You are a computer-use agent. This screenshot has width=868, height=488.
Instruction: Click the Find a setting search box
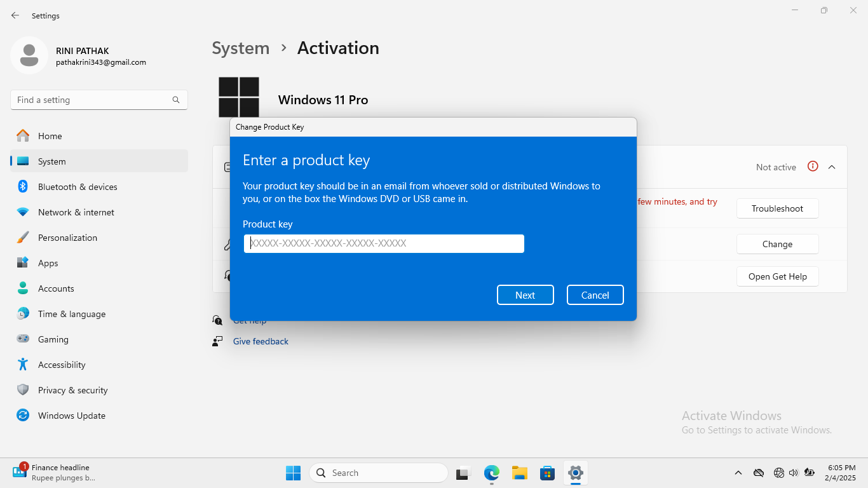point(99,100)
